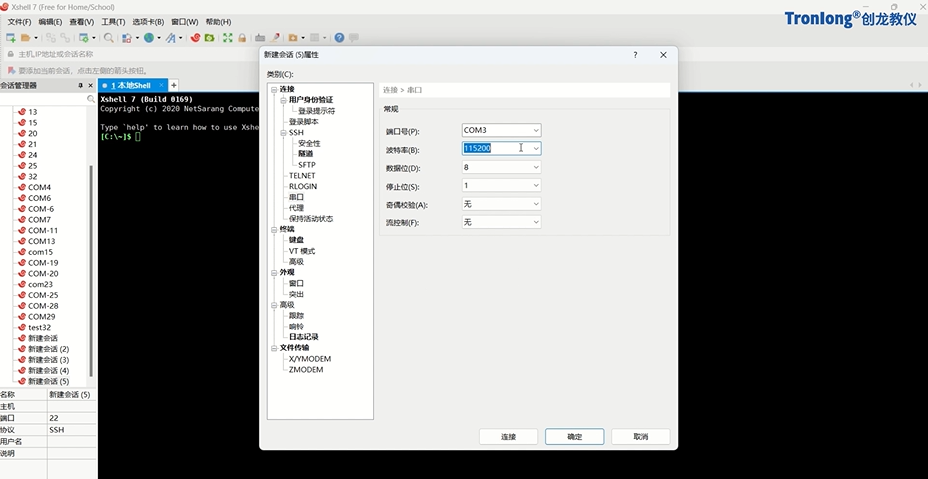The image size is (928, 479).
Task: Select COM13 session in Session Manager
Action: coord(41,241)
